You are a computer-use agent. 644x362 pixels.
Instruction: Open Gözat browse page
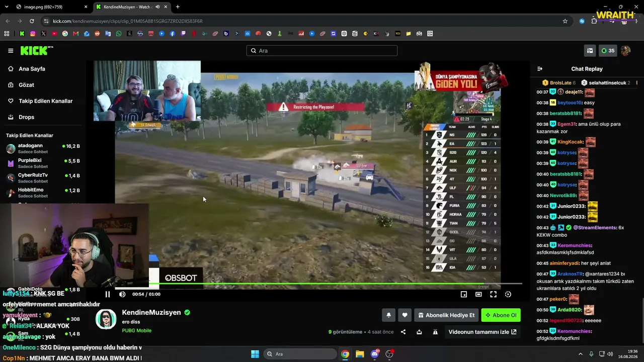pos(26,85)
